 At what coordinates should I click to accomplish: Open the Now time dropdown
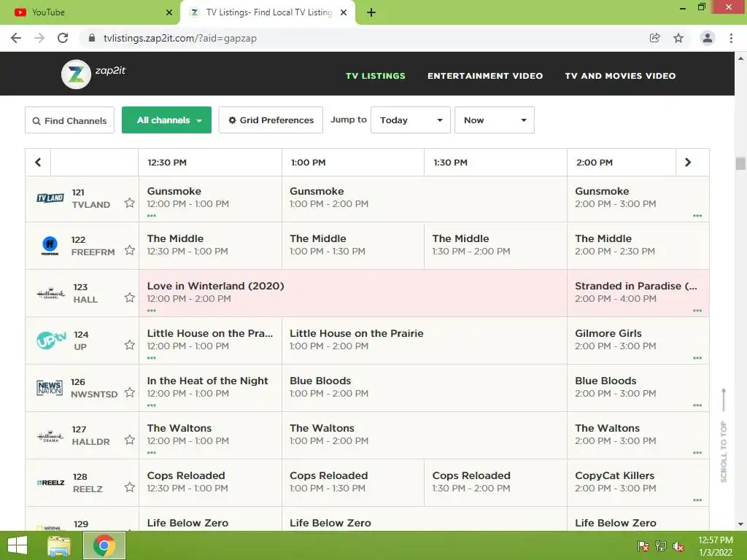(x=495, y=120)
